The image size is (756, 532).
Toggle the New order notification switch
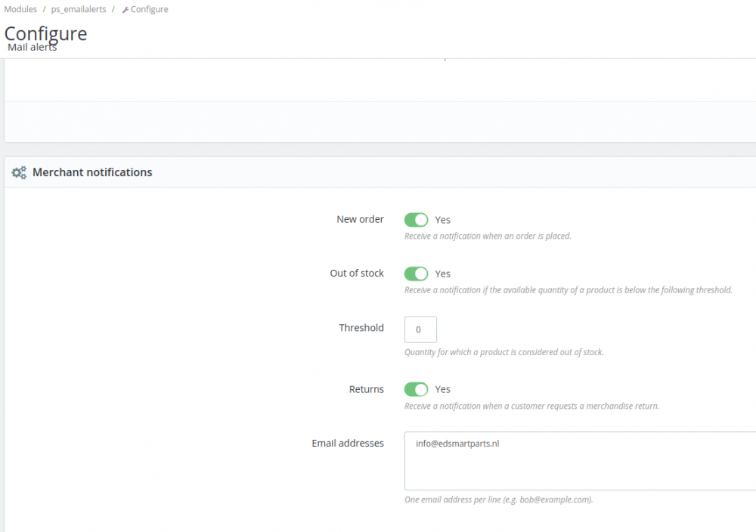pyautogui.click(x=416, y=220)
